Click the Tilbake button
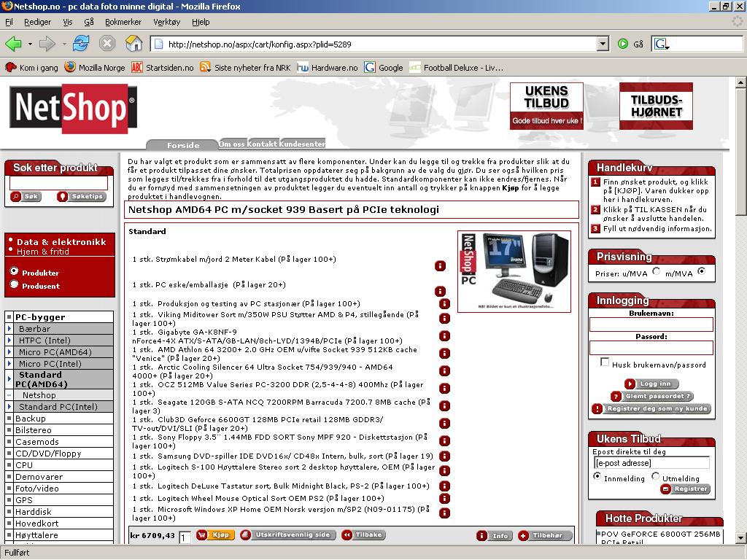The image size is (747, 560). [363, 534]
